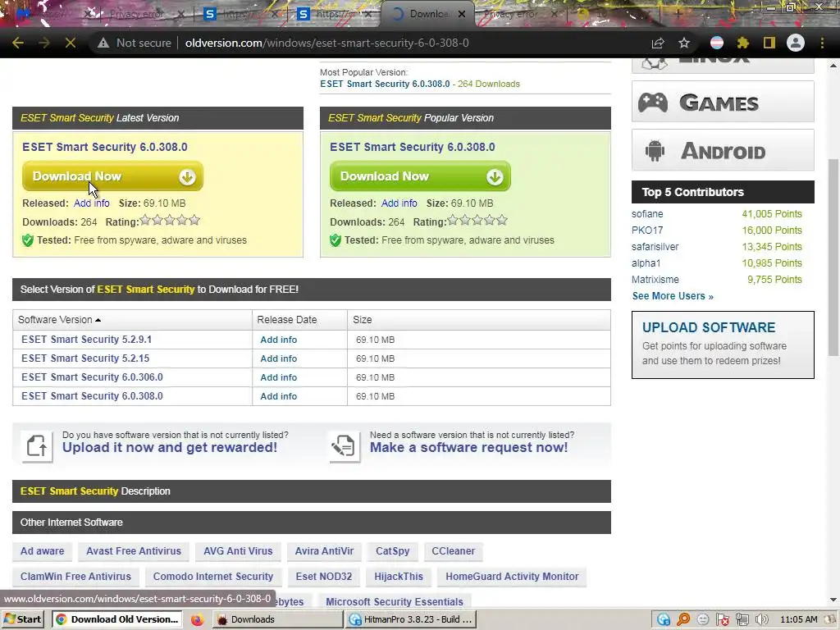Open contributor sofiane's profile

(x=647, y=214)
